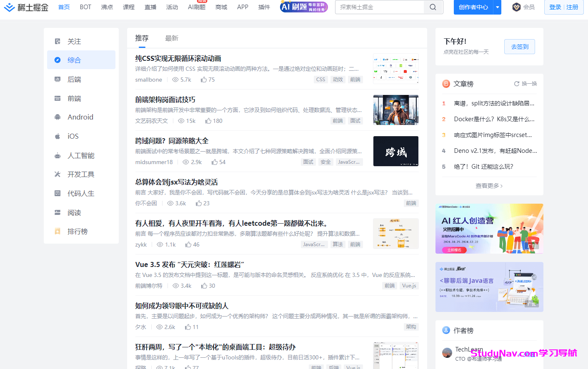The height and width of the screenshot is (369, 588).
Task: Open the 创作者中心 dropdown arrow
Action: pyautogui.click(x=497, y=7)
